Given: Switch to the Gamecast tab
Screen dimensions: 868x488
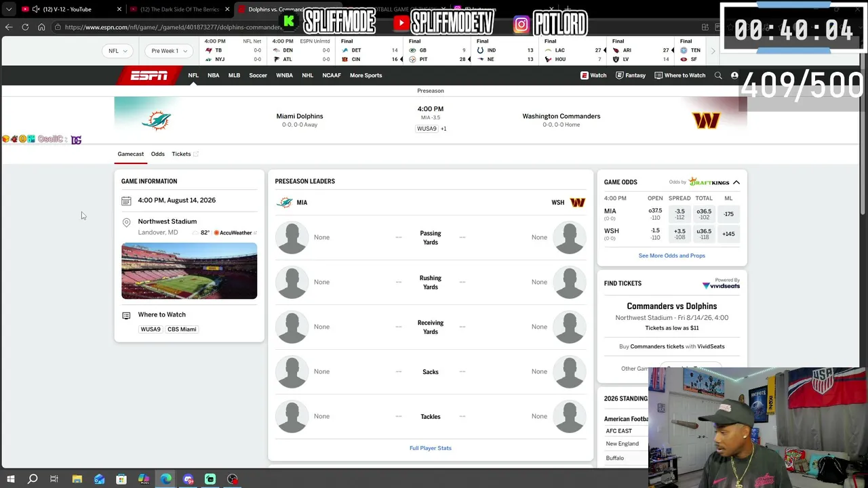Looking at the screenshot, I should [131, 154].
